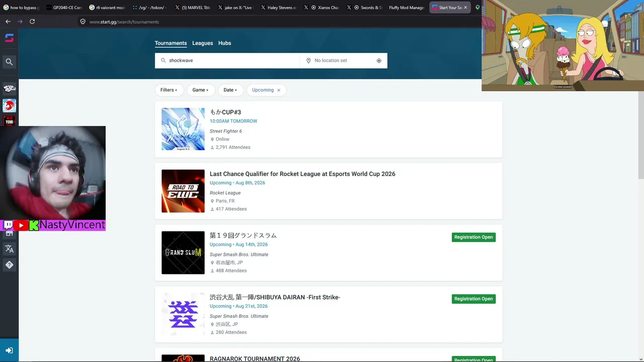644x362 pixels.
Task: Switch to the 'jake on X' browser tab
Action: pos(235,8)
